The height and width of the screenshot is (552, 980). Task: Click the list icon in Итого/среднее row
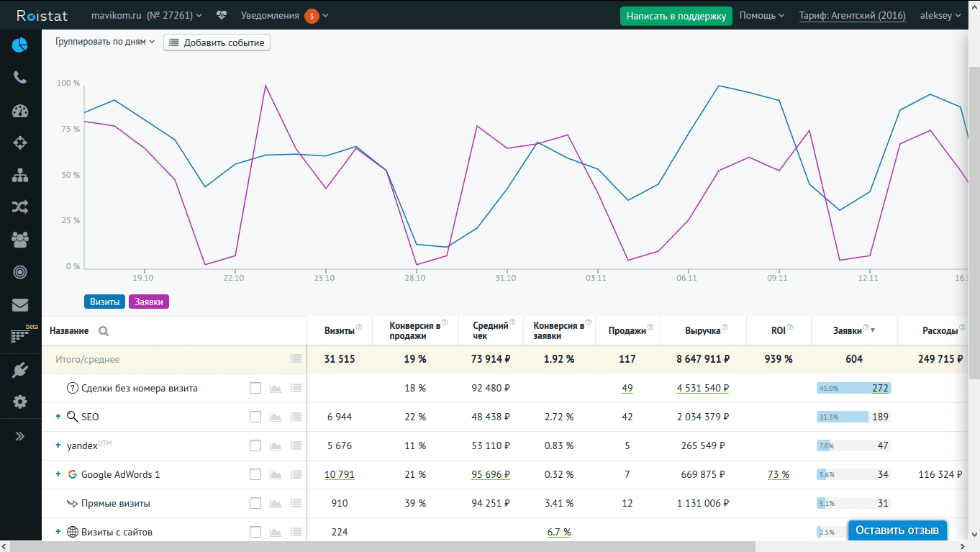(x=296, y=359)
